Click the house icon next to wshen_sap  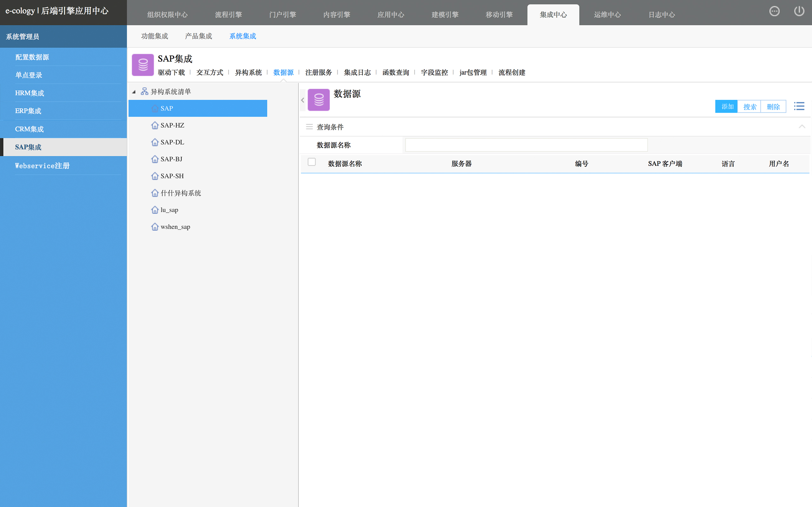155,227
